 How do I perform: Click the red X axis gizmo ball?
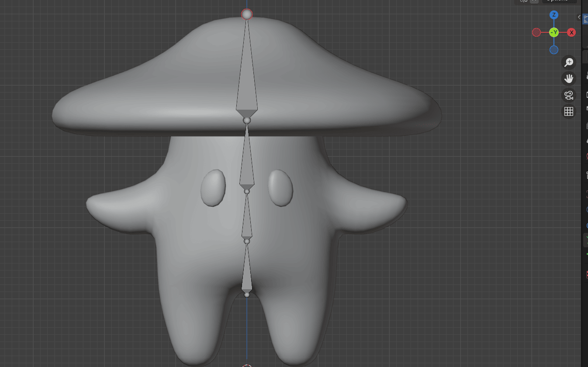coord(571,32)
